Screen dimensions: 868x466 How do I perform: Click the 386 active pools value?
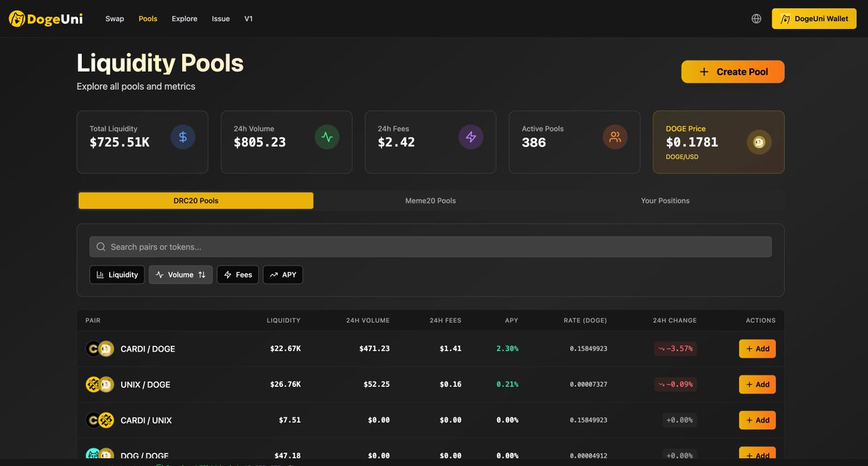coord(534,143)
